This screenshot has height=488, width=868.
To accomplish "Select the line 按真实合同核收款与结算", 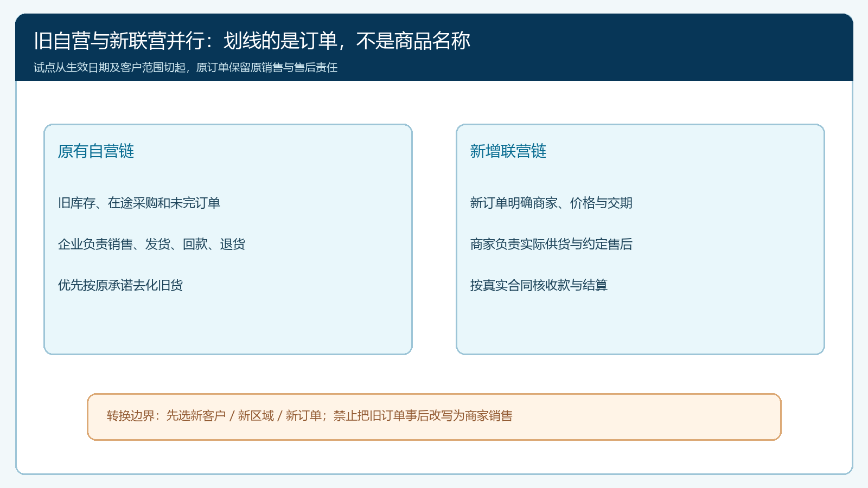I will 539,285.
